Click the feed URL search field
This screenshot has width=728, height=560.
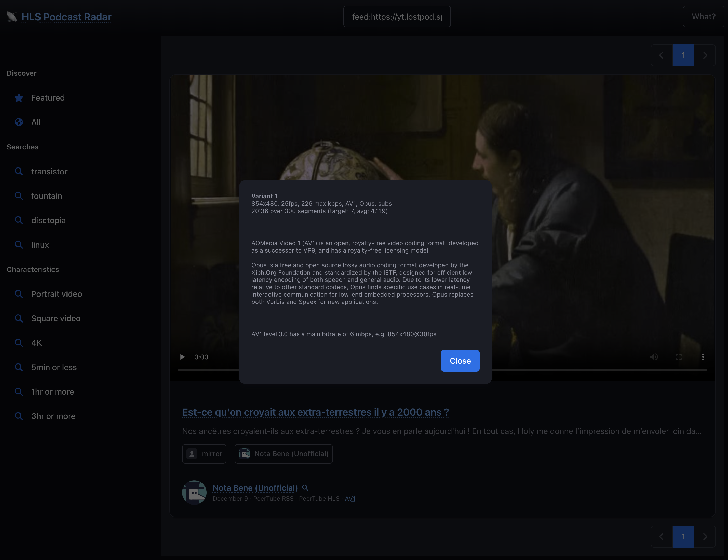coord(397,17)
